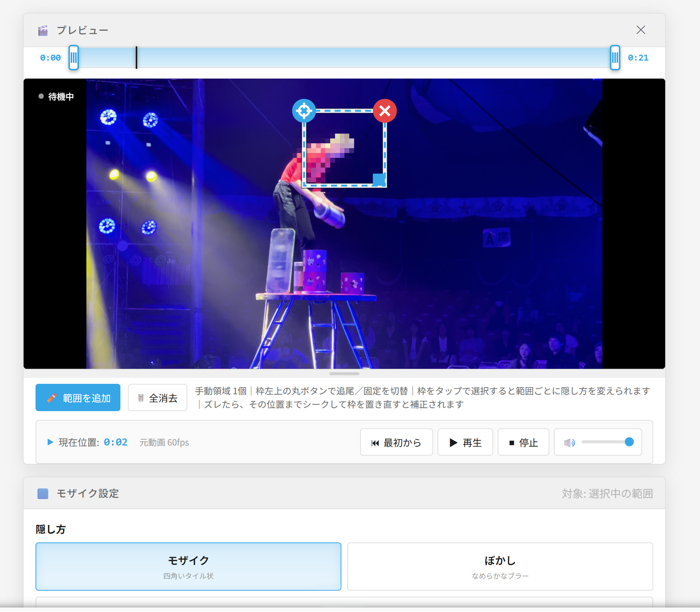Click the playhead marker on the timeline
The width and height of the screenshot is (700, 612).
pyautogui.click(x=136, y=58)
